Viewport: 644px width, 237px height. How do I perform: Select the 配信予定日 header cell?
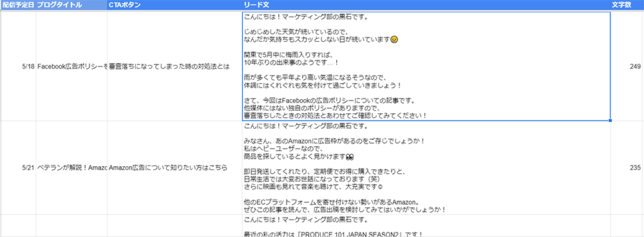pos(18,5)
